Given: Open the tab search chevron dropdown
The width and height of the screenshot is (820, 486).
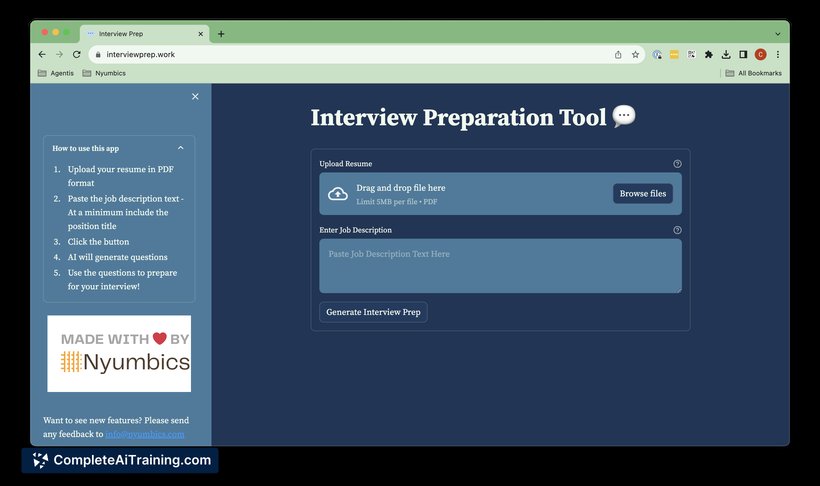Looking at the screenshot, I should (778, 34).
